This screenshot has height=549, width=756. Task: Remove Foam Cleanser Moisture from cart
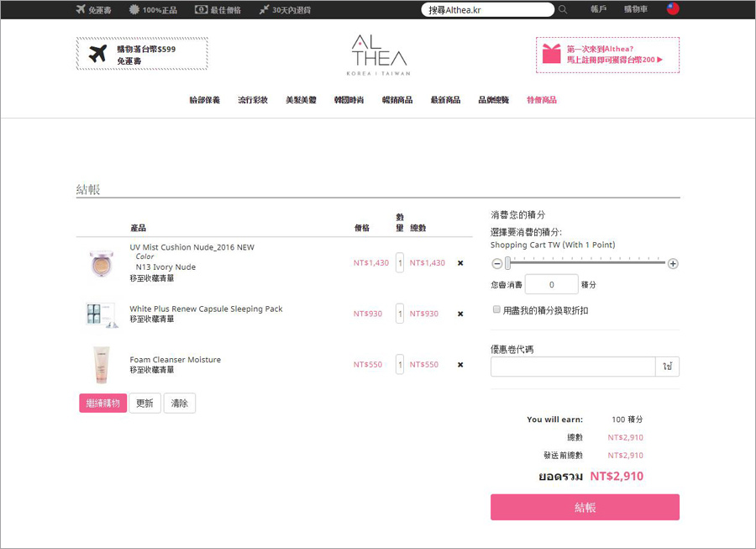(x=460, y=365)
